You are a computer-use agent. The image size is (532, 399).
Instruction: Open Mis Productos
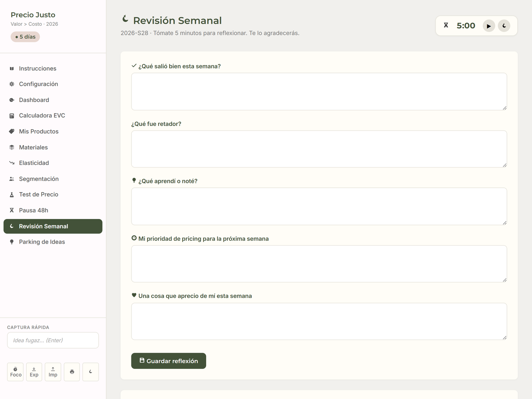coord(53,131)
